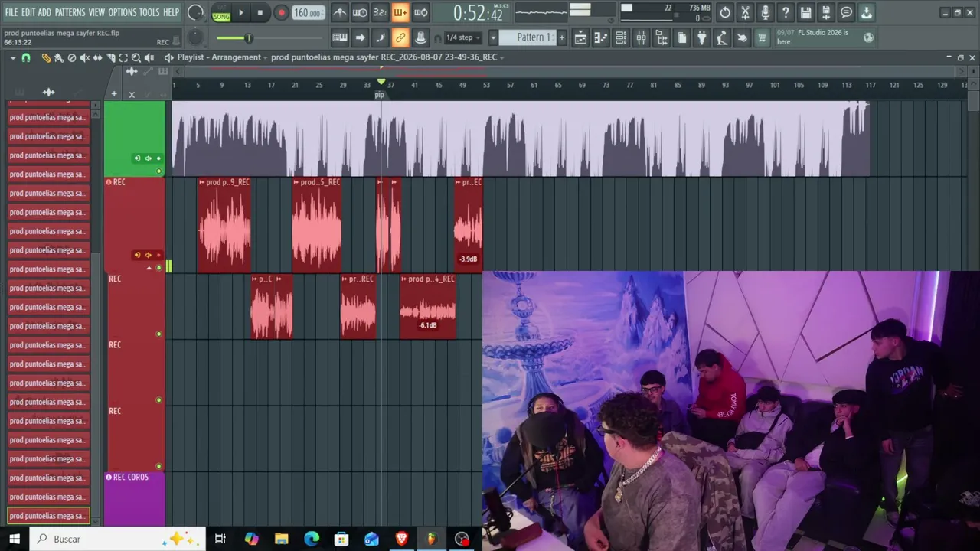Add a new pattern with plus button
Screen dimensions: 980x551
(561, 37)
